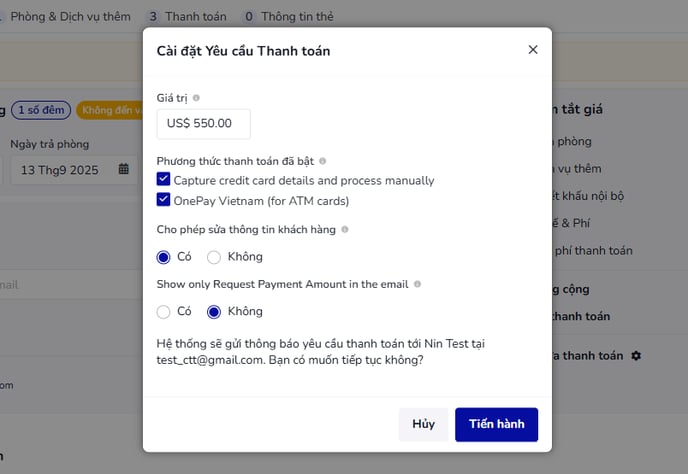Click info icon for Request Payment Amount email

coord(417,284)
